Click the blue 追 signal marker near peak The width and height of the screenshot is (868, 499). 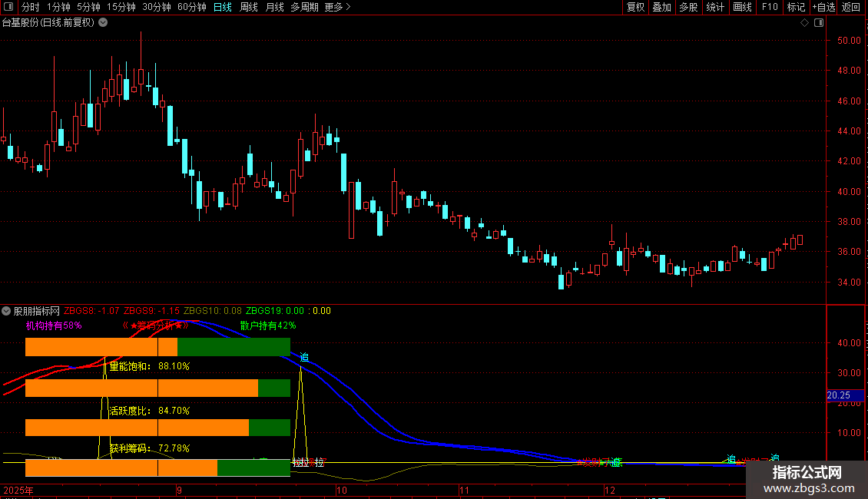[x=304, y=358]
